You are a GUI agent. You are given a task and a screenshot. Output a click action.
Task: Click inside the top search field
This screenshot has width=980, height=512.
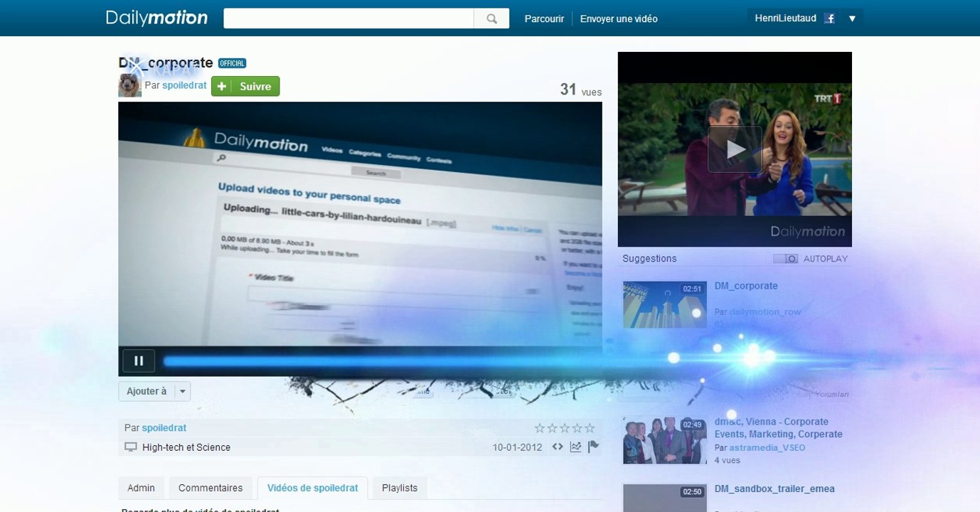(348, 18)
